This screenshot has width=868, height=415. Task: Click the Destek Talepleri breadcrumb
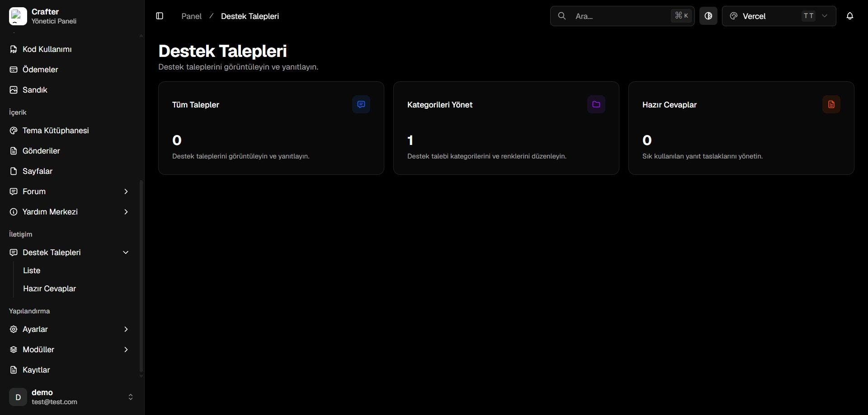point(250,16)
